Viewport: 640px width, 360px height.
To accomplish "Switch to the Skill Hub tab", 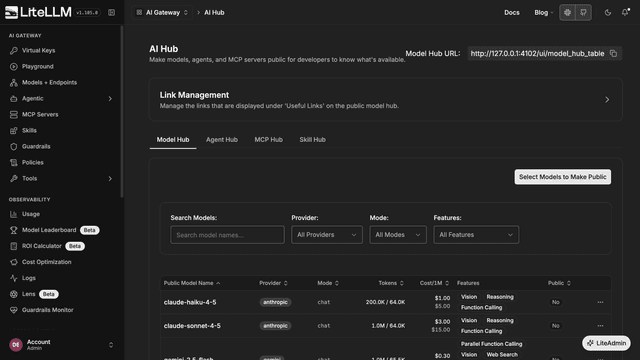I will click(x=312, y=140).
